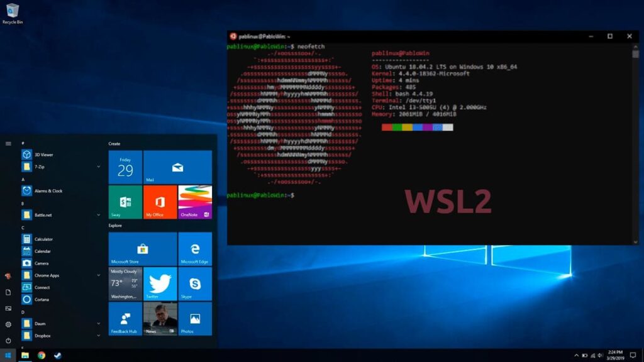Open the Photos tile

tap(195, 319)
